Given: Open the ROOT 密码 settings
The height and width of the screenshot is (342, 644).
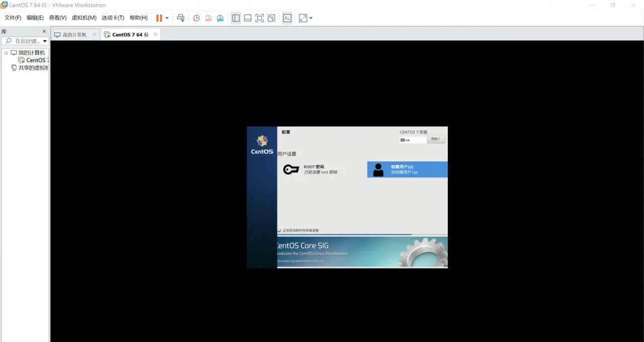Looking at the screenshot, I should click(314, 169).
